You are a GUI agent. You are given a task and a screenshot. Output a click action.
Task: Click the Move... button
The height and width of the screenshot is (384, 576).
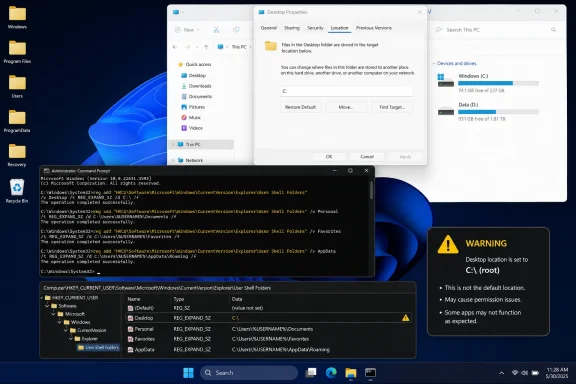(346, 107)
